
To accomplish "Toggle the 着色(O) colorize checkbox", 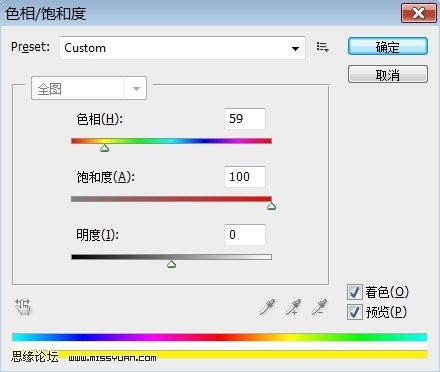I will tap(355, 292).
